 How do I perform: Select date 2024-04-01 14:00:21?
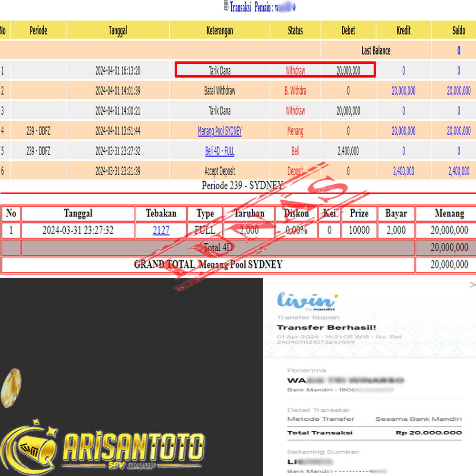(118, 111)
